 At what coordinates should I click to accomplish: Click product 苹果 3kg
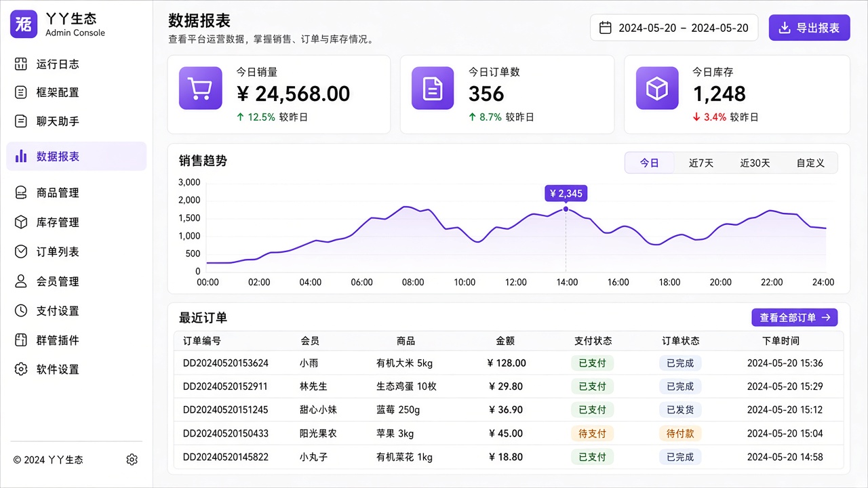(395, 434)
